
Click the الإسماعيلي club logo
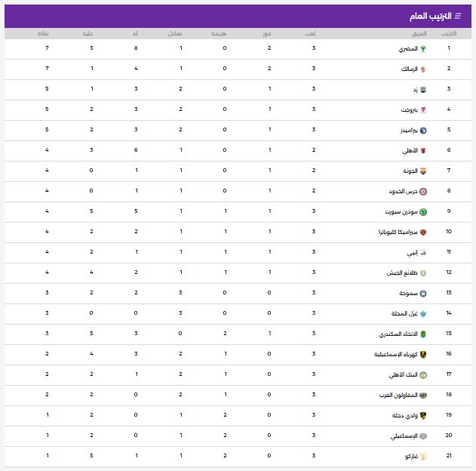click(423, 436)
